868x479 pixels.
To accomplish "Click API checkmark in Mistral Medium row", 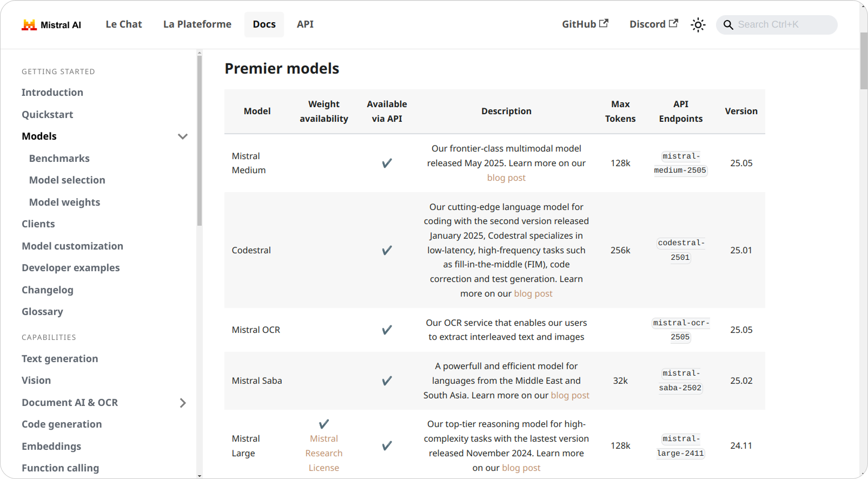I will coord(387,163).
